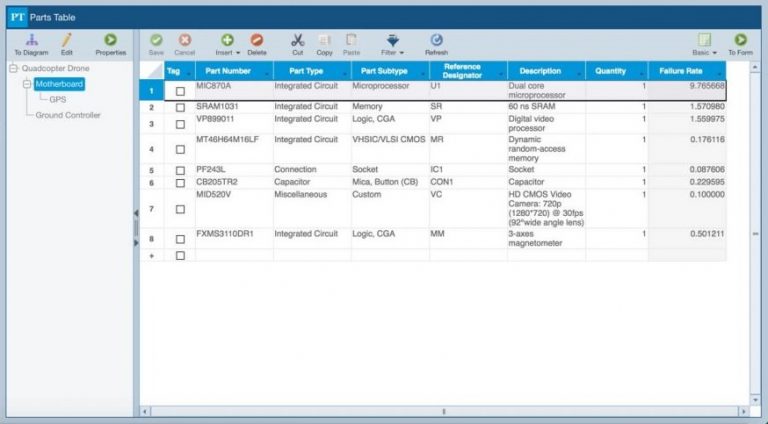
Task: Open Properties with the green arrow icon
Action: pos(110,40)
